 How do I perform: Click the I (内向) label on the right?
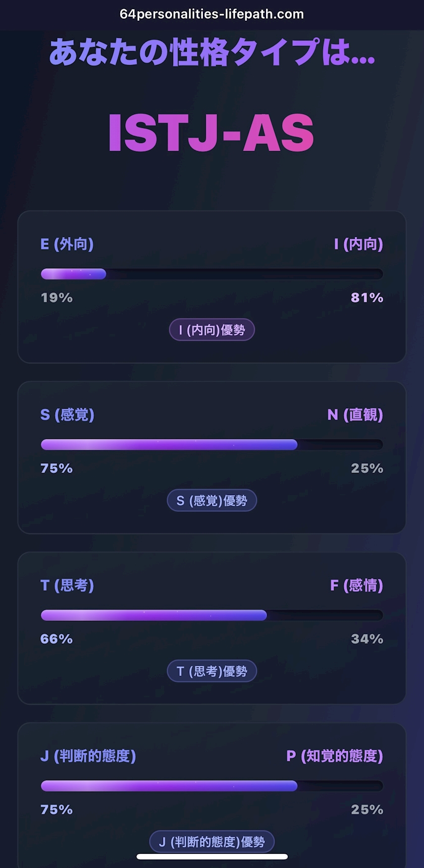pyautogui.click(x=358, y=245)
